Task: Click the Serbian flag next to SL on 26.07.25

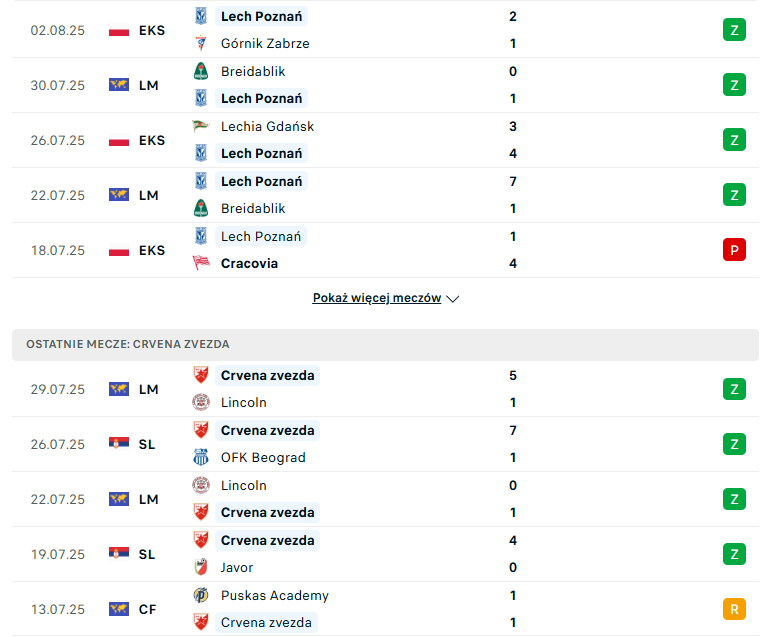Action: [119, 444]
